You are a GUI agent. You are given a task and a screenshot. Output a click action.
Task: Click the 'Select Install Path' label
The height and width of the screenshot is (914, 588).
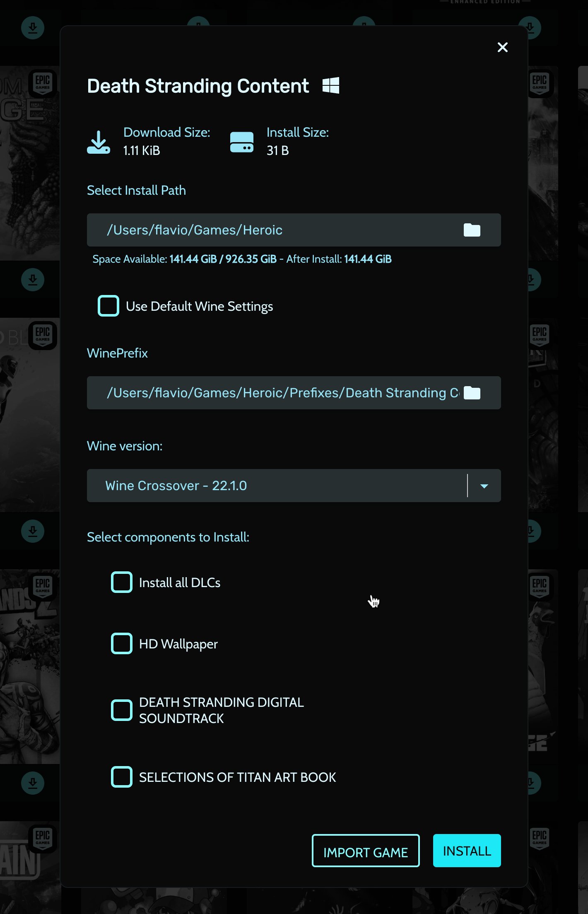pyautogui.click(x=136, y=190)
